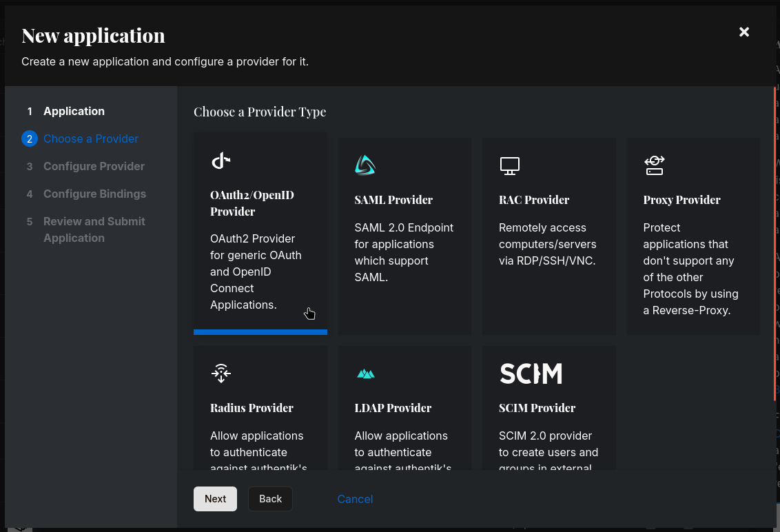The image size is (780, 532).
Task: Open the Configure Provider step
Action: [x=94, y=166]
